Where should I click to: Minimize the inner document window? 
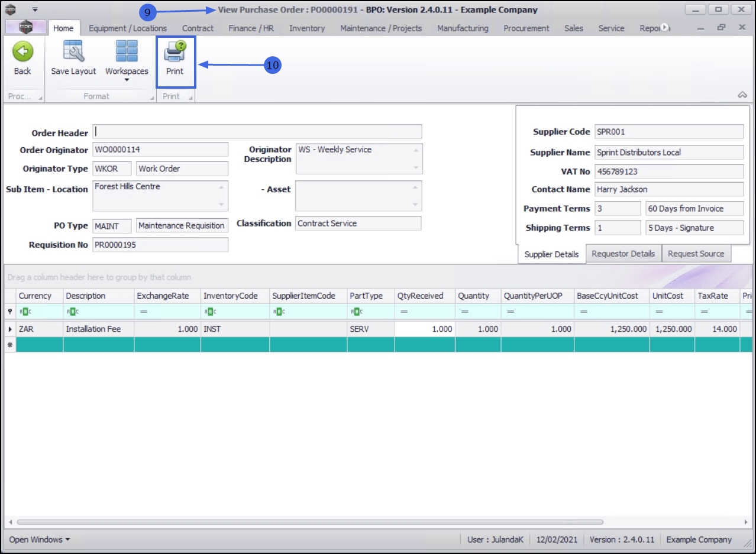pos(701,27)
